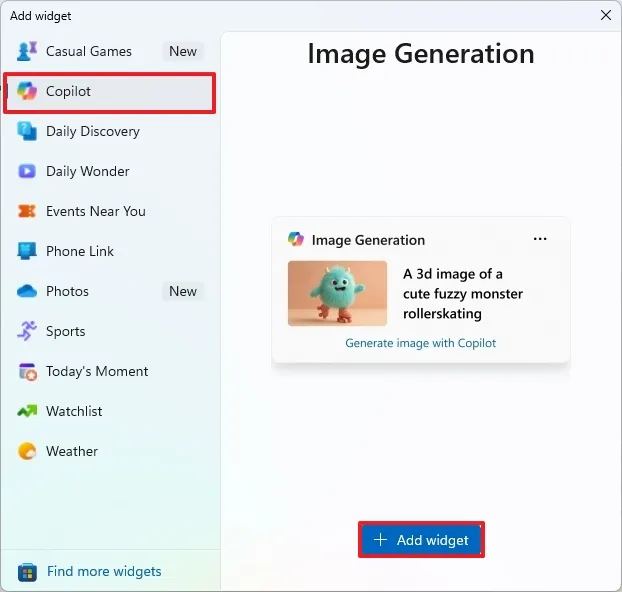Viewport: 622px width, 592px height.
Task: Click the New badge beside Photos
Action: (183, 291)
